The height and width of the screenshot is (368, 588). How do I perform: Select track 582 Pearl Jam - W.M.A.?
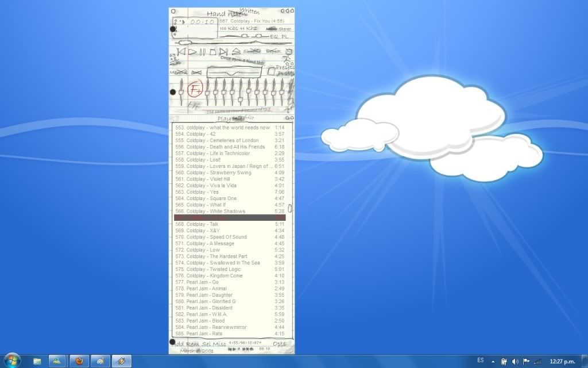pyautogui.click(x=230, y=315)
